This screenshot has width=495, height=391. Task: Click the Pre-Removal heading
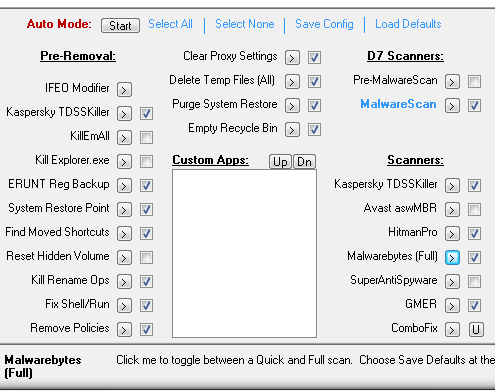[x=78, y=56]
